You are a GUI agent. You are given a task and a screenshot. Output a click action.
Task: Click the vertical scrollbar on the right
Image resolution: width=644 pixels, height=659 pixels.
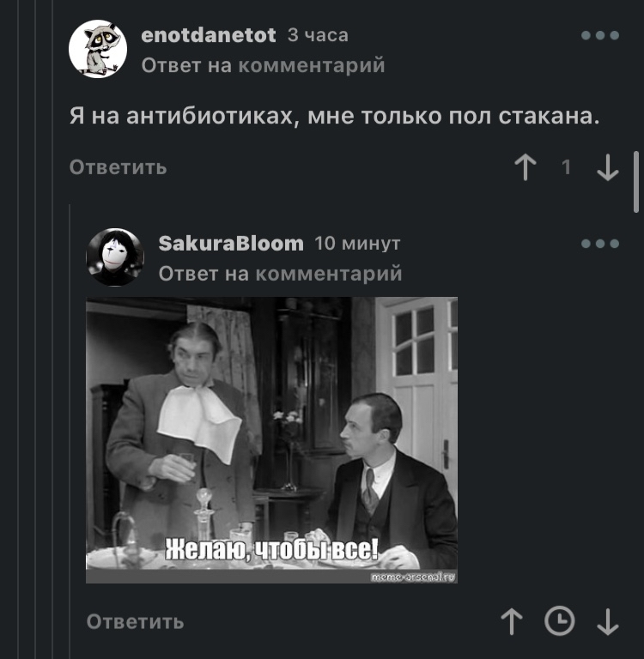tap(636, 183)
